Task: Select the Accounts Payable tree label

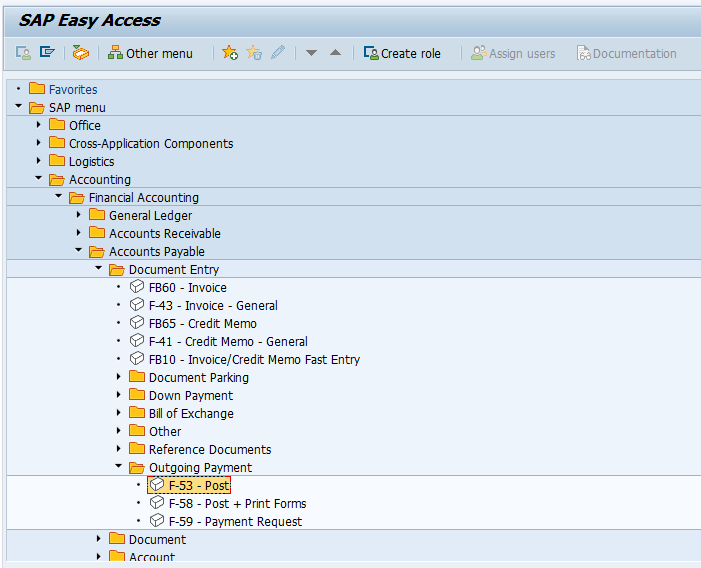Action: pyautogui.click(x=157, y=252)
